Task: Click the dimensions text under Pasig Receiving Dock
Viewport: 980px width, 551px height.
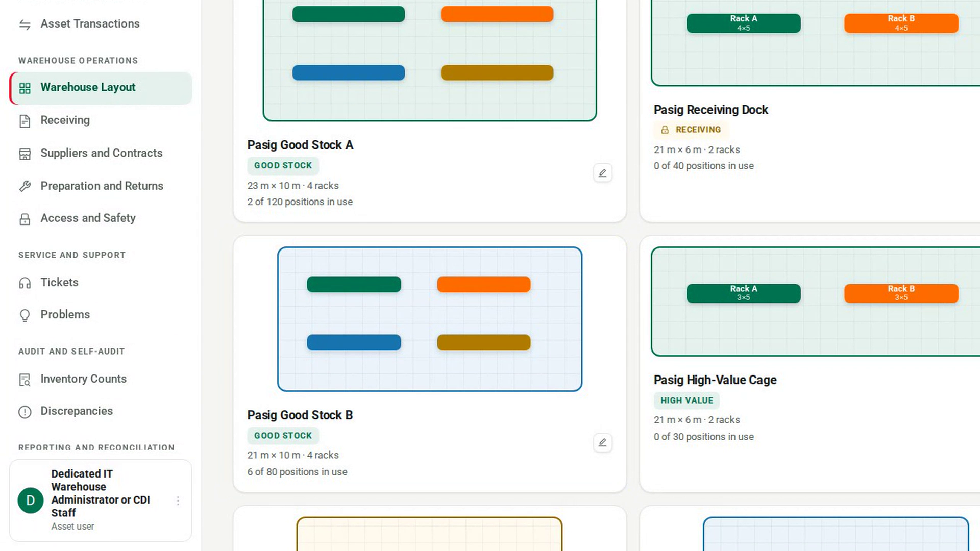Action: [697, 150]
